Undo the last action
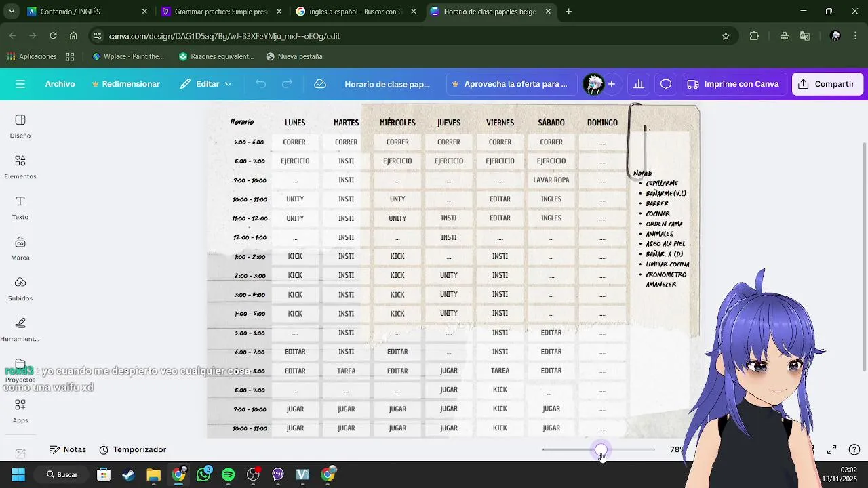The width and height of the screenshot is (868, 488). click(x=260, y=84)
